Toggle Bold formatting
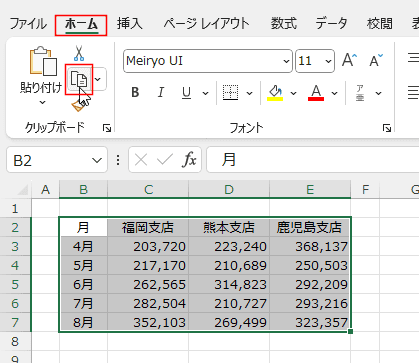 135,92
